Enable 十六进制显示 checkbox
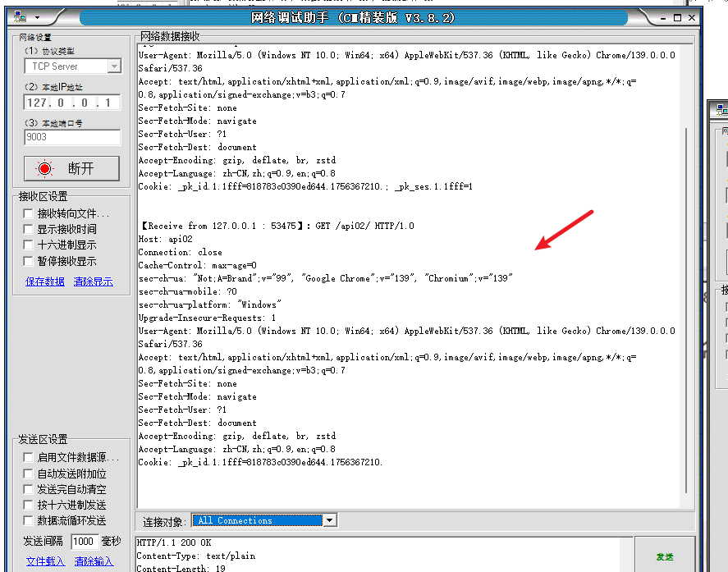This screenshot has width=728, height=572. [29, 245]
